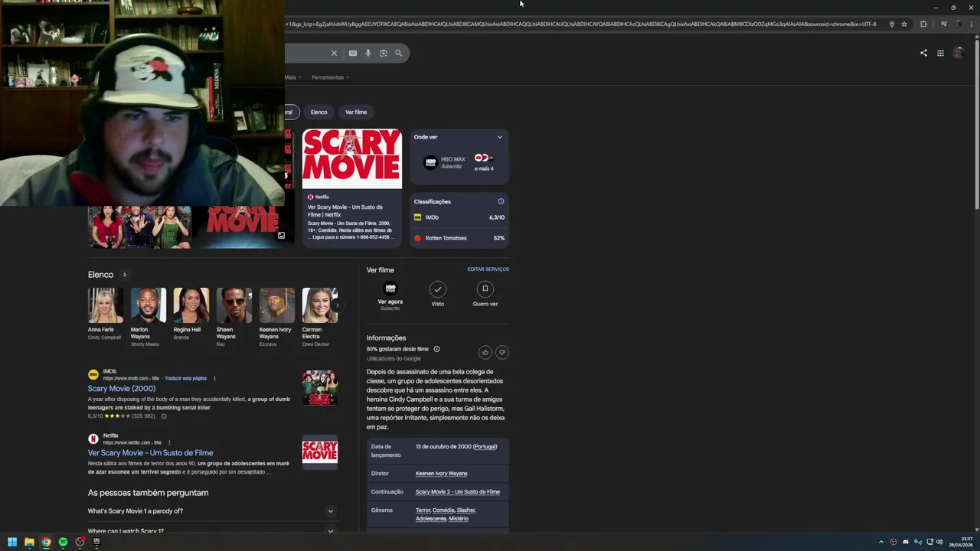Open the Google apps grid icon
Viewport: 980px width, 551px height.
(940, 53)
